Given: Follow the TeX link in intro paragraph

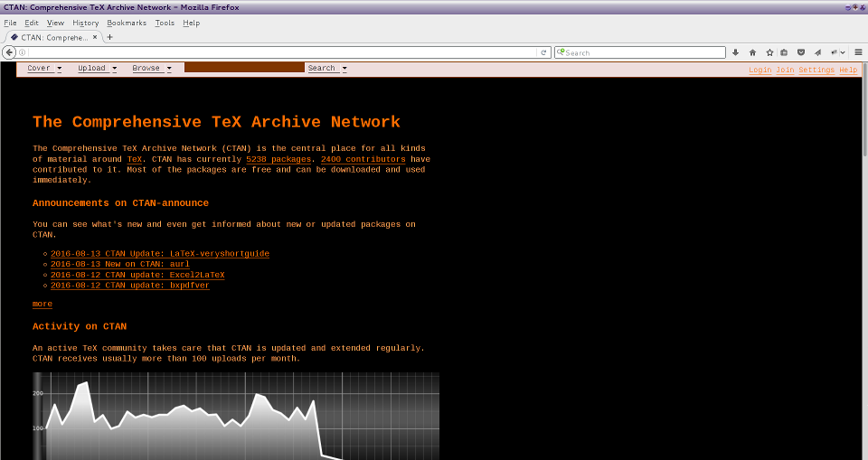Looking at the screenshot, I should (135, 159).
